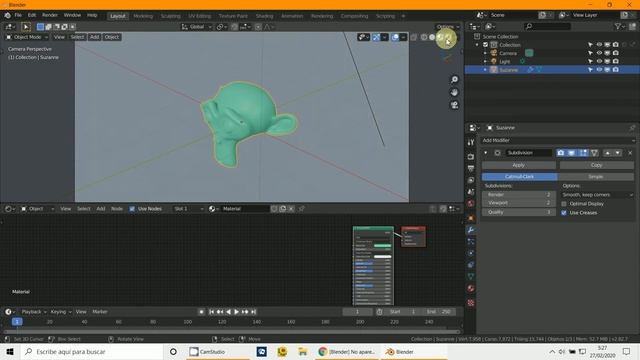Click the viewport zoom magnifier gizmo
Image resolution: width=640 pixels, height=360 pixels.
pyautogui.click(x=454, y=80)
